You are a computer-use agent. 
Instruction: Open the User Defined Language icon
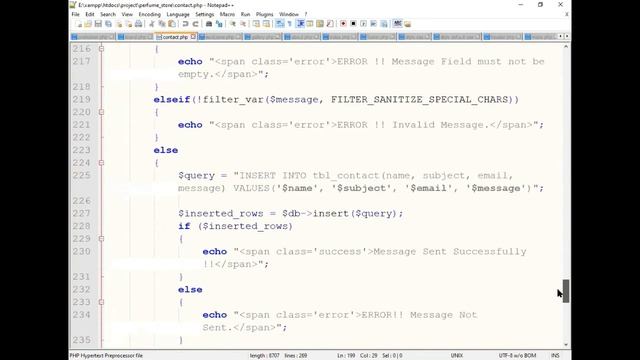point(310,24)
